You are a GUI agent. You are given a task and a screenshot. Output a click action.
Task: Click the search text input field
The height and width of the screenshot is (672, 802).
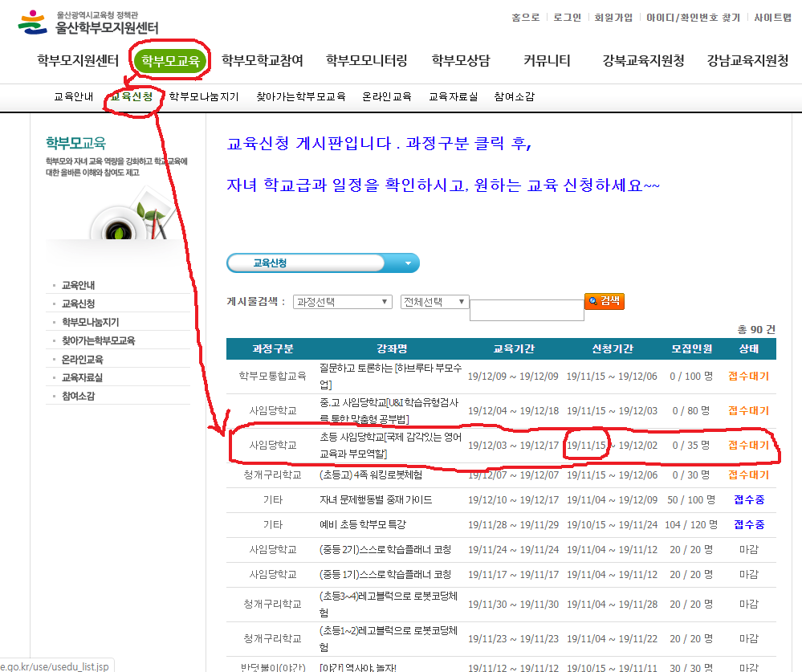pyautogui.click(x=526, y=311)
